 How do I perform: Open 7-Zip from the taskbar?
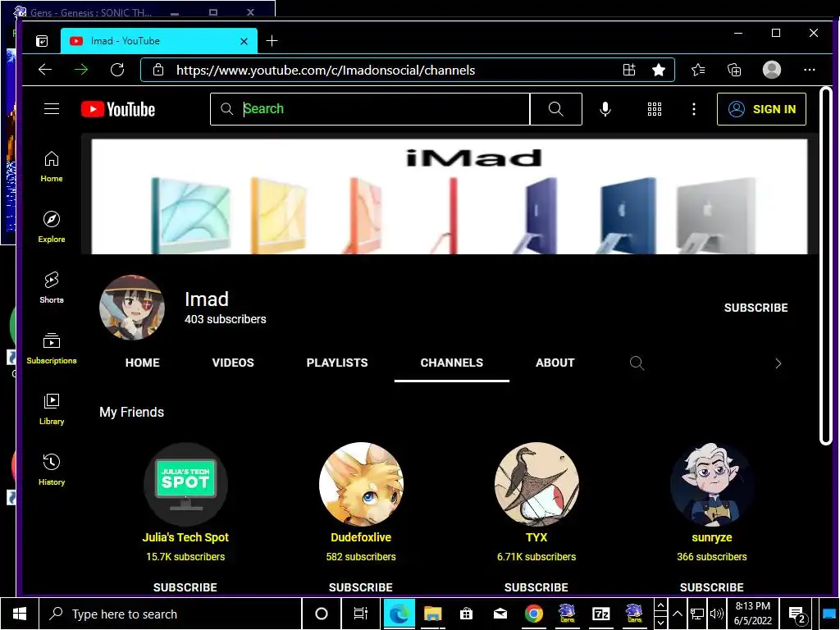[600, 614]
